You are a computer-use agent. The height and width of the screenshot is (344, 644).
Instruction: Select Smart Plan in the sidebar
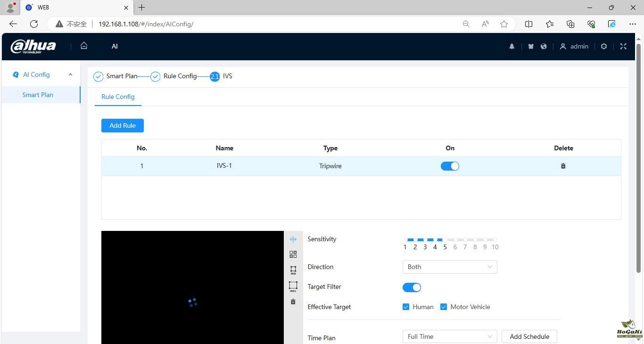(38, 95)
